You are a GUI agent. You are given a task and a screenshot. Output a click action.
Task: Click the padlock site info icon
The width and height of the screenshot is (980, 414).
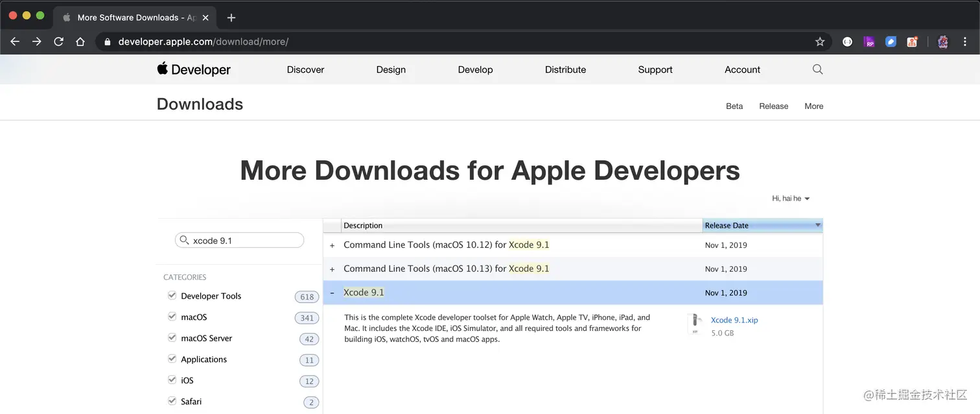point(108,42)
